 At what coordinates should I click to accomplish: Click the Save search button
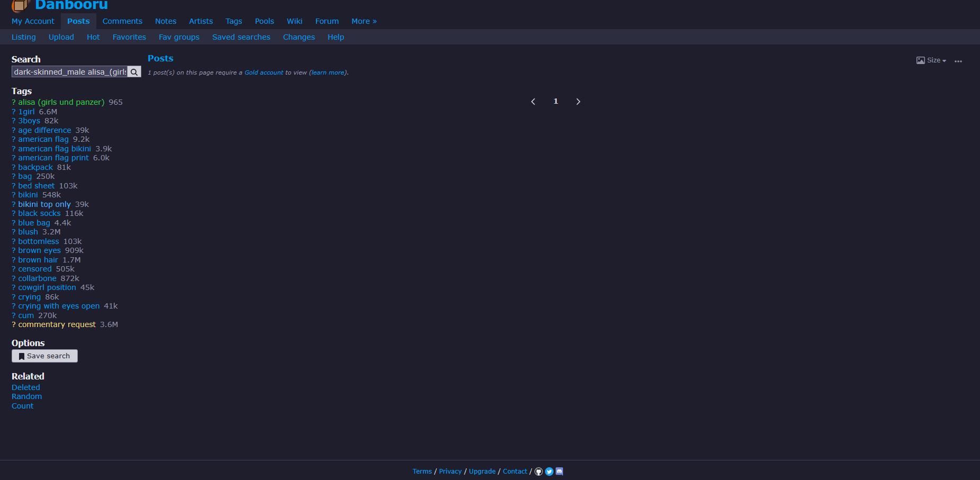tap(44, 356)
